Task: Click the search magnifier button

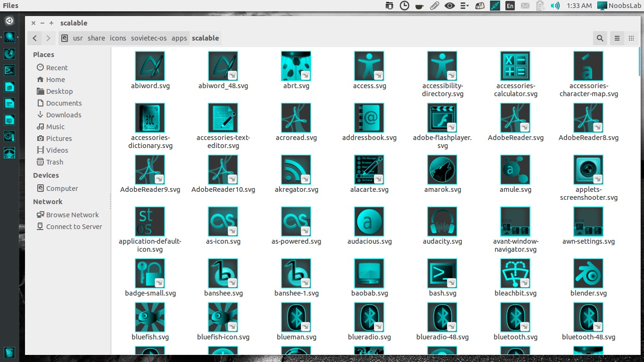Action: point(600,38)
